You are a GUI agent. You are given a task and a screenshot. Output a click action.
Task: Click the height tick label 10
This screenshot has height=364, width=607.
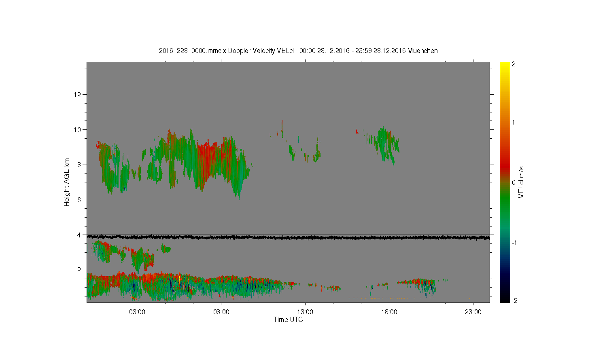(x=78, y=130)
